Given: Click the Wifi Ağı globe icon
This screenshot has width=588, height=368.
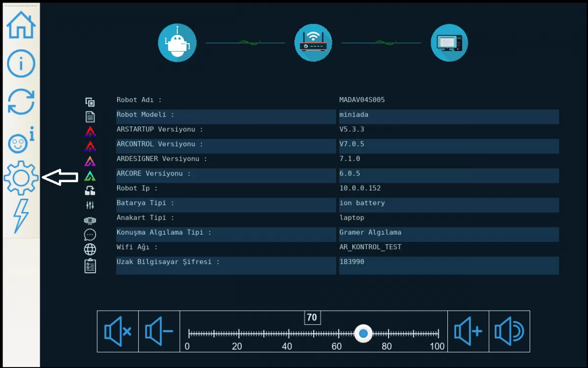Looking at the screenshot, I should 90,249.
